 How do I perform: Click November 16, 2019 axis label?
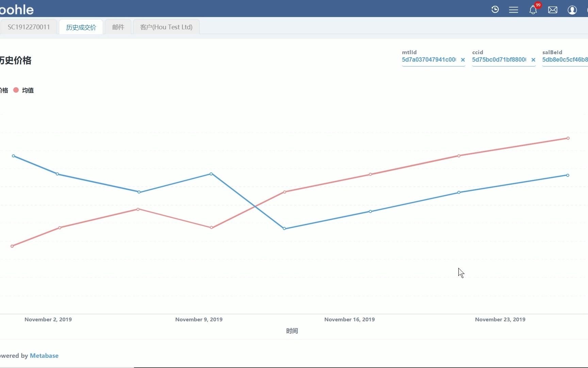349,319
